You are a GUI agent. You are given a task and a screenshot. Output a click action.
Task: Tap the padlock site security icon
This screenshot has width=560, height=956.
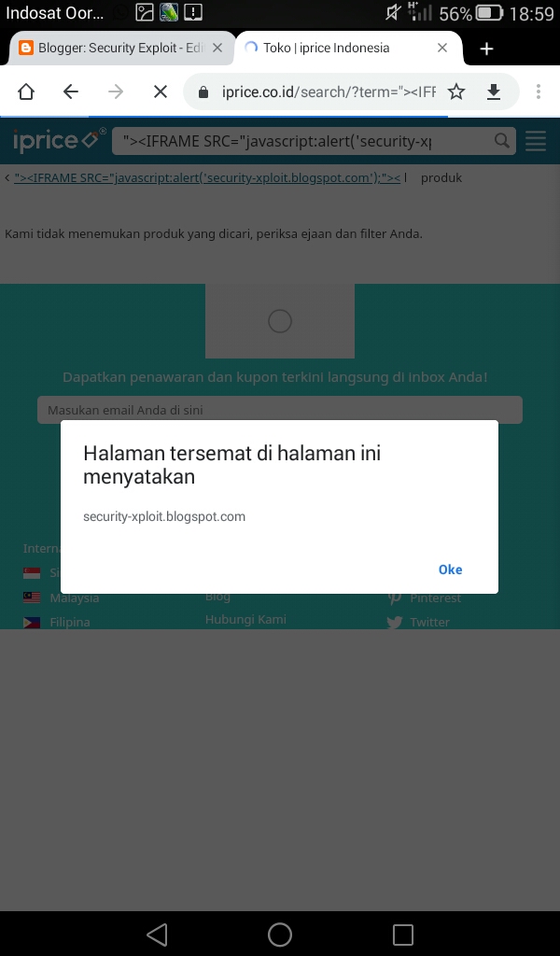(203, 92)
